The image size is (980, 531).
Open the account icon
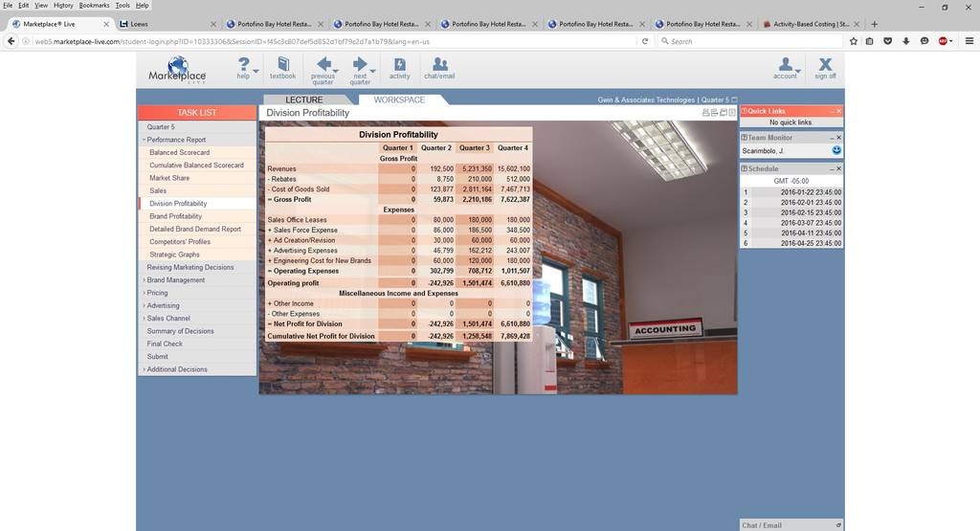point(785,68)
